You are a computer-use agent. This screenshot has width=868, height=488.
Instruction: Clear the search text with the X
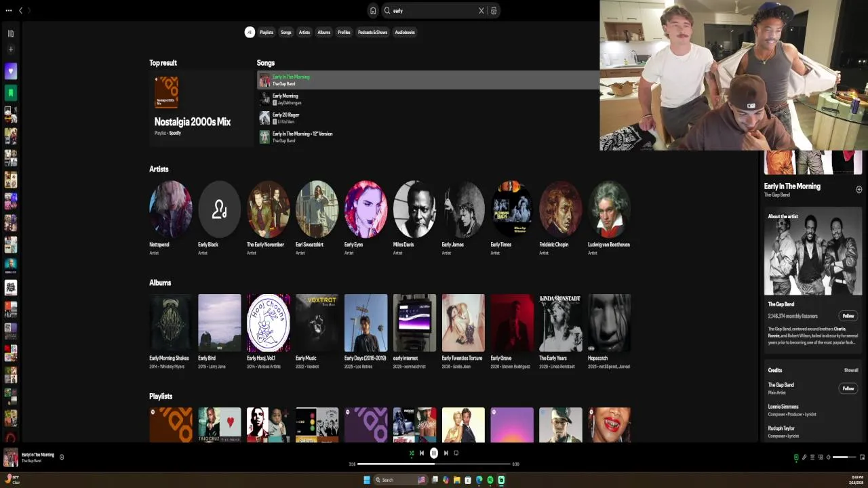[x=481, y=10]
